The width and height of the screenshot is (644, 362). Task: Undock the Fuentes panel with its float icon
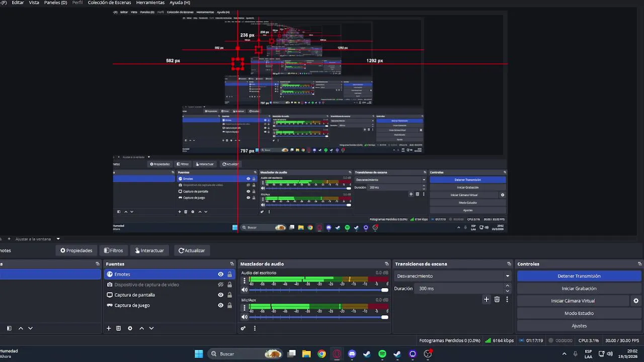[x=232, y=264]
